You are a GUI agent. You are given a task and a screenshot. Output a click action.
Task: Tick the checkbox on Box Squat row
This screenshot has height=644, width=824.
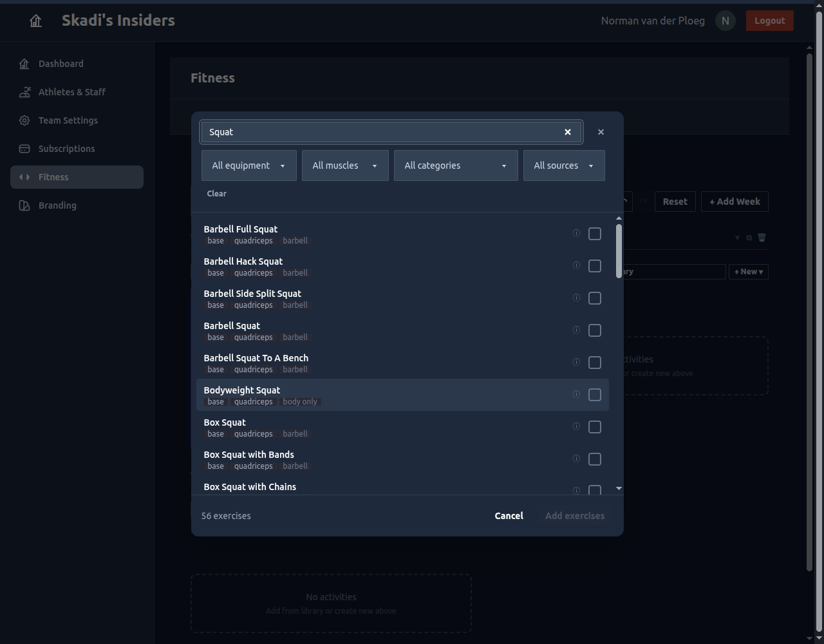point(595,427)
